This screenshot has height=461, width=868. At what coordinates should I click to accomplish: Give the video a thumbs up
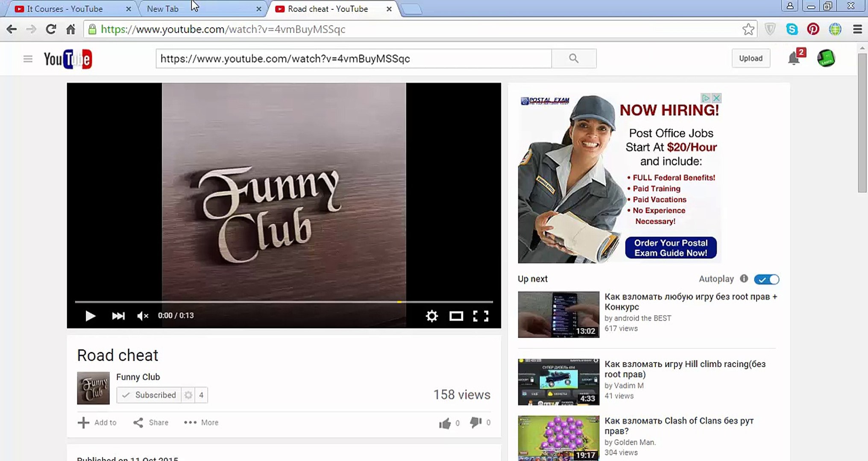[444, 423]
